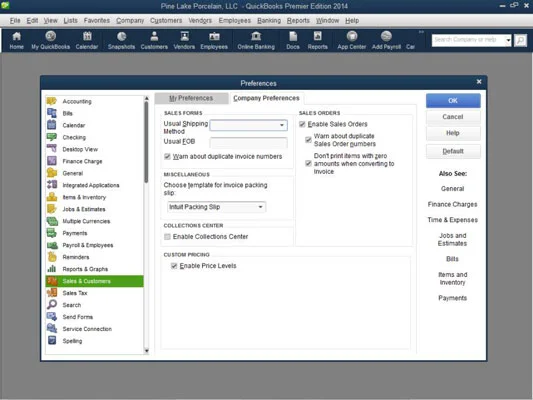The height and width of the screenshot is (400, 533).
Task: Open Home in the icon bar
Action: point(16,40)
